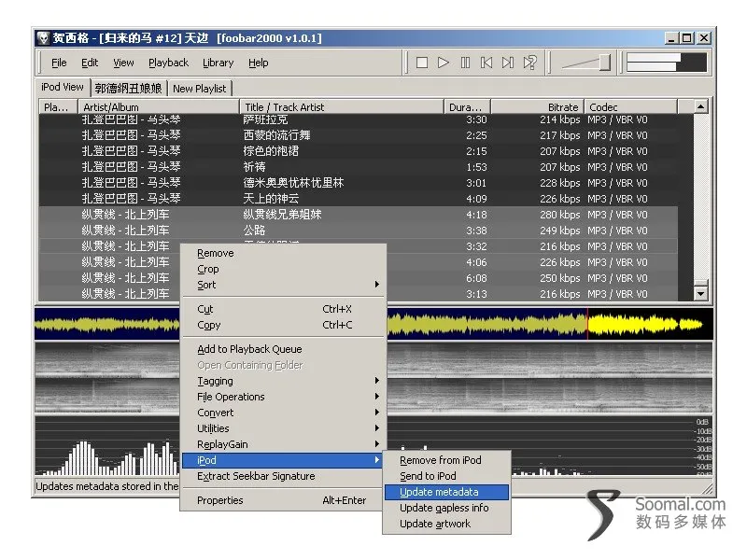747x560 pixels.
Task: Click the foobar2000 alien title bar icon
Action: (x=43, y=38)
